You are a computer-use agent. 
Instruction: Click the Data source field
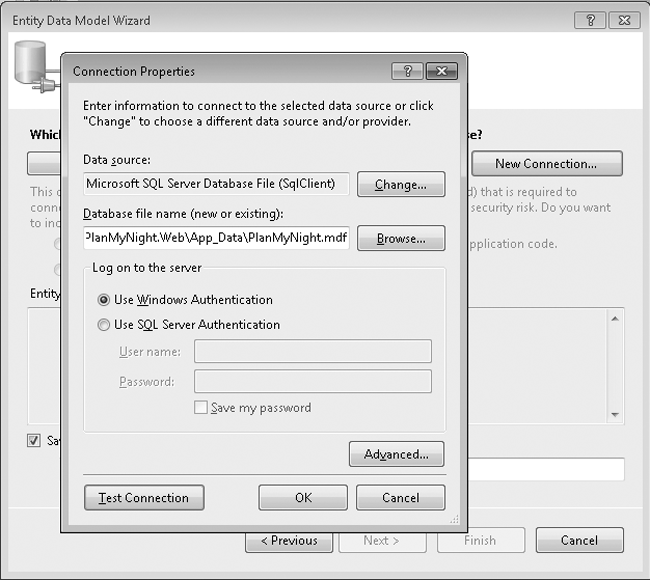(216, 184)
